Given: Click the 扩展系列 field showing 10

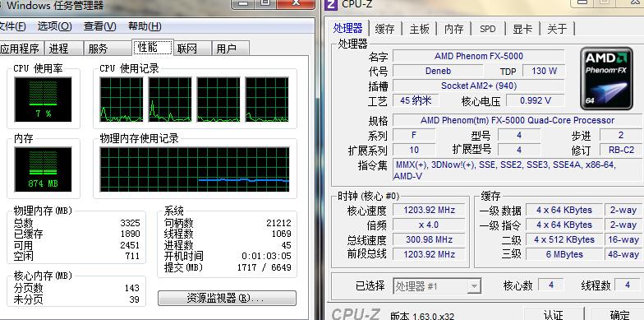Looking at the screenshot, I should [x=414, y=150].
